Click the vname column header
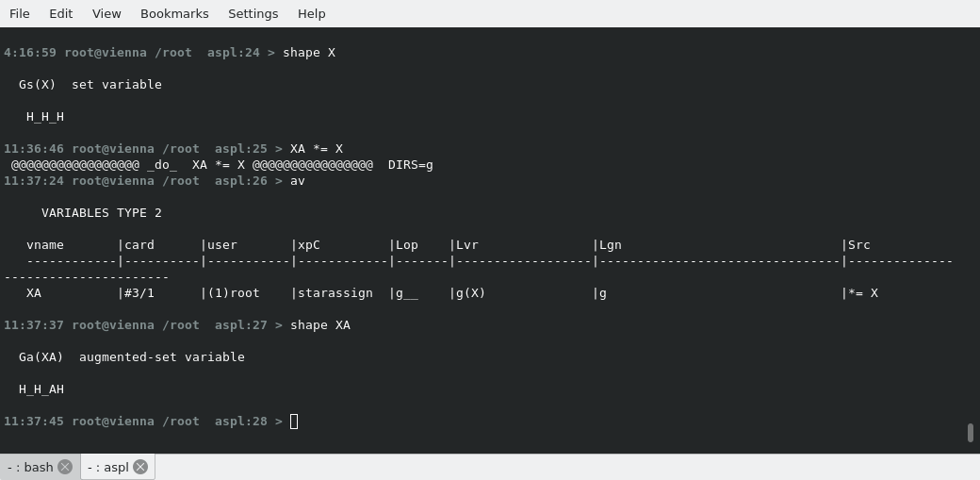This screenshot has height=480, width=980. point(45,245)
